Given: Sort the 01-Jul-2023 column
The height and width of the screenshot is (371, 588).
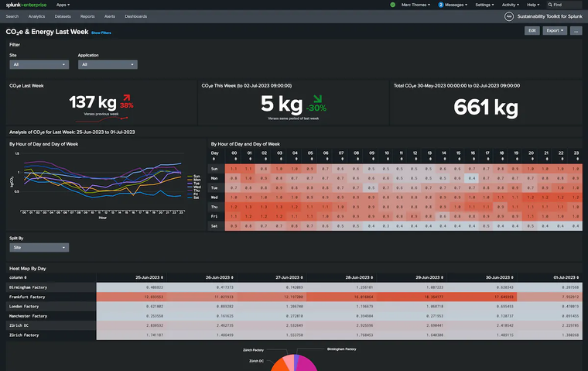Looking at the screenshot, I should click(x=568, y=277).
